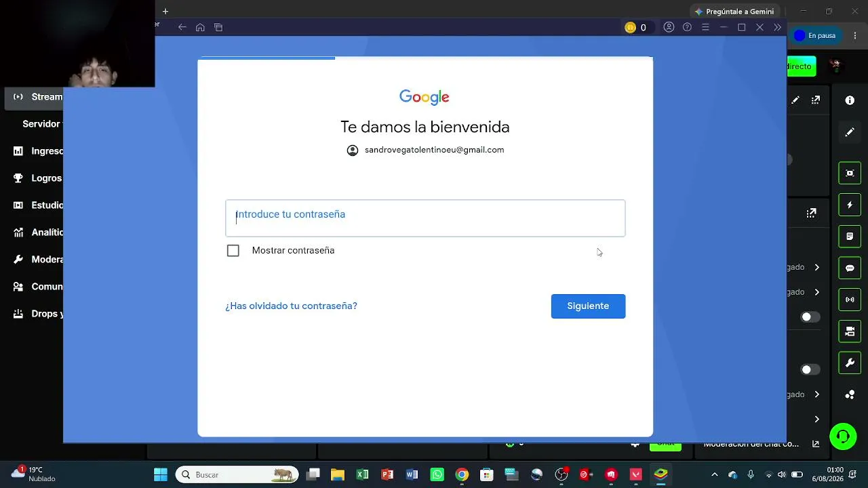
Task: Open Microsoft Store from the taskbar
Action: click(487, 474)
